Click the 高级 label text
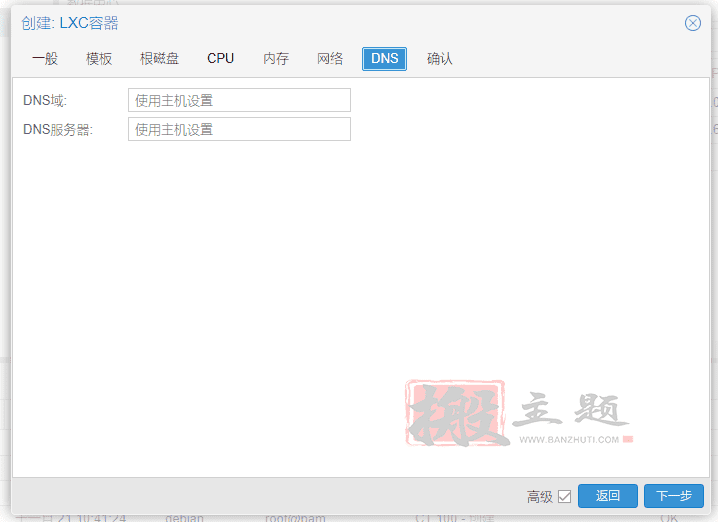The height and width of the screenshot is (522, 718). pos(540,496)
